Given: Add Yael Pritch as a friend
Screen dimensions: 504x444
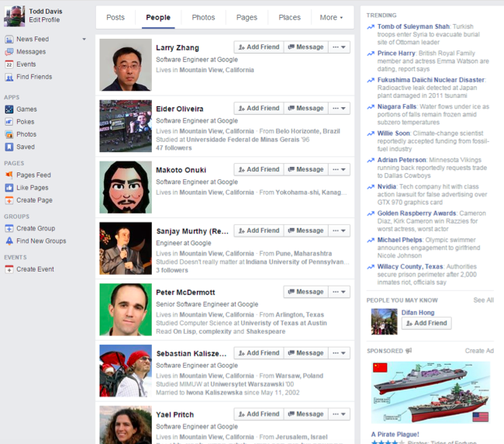Looking at the screenshot, I should 259,414.
